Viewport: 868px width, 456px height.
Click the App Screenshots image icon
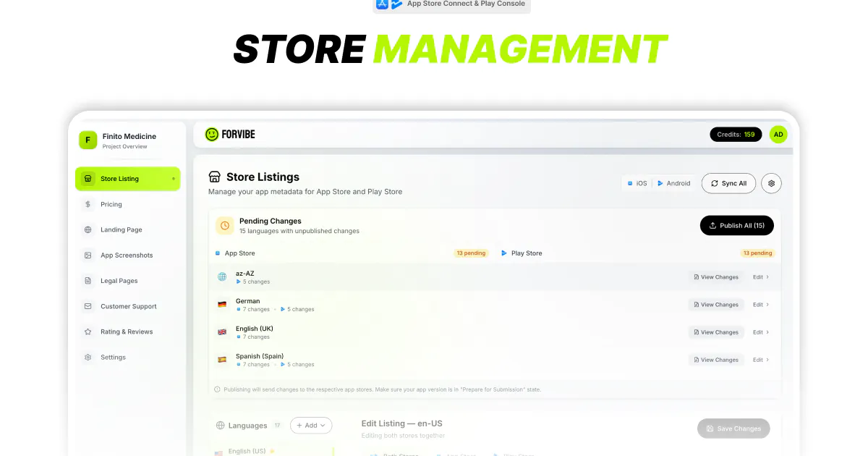coord(88,256)
